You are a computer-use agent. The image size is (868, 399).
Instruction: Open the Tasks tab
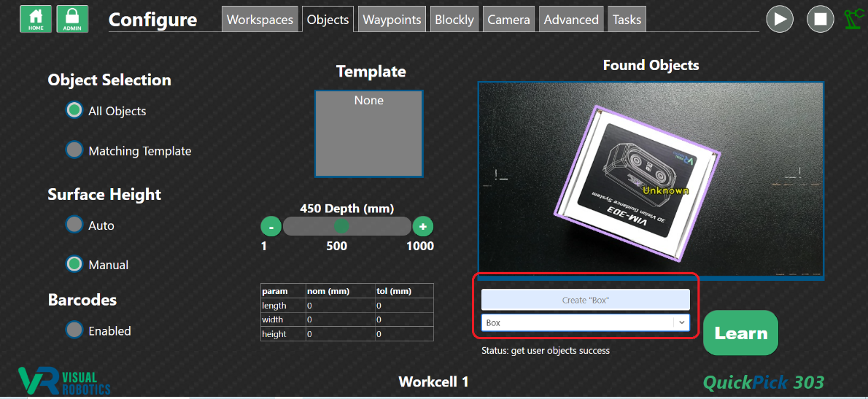(627, 20)
